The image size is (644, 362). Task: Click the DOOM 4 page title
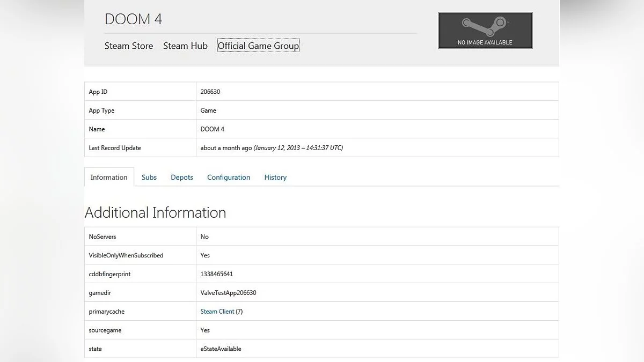[133, 19]
